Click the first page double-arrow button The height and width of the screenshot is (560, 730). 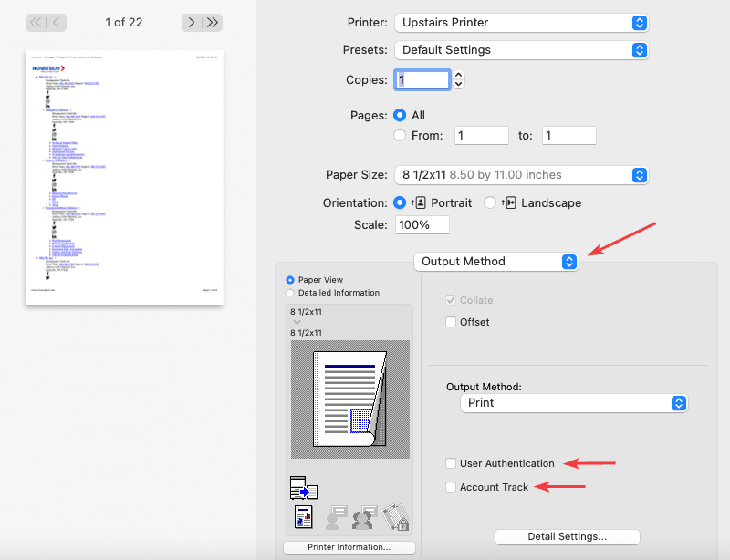36,22
